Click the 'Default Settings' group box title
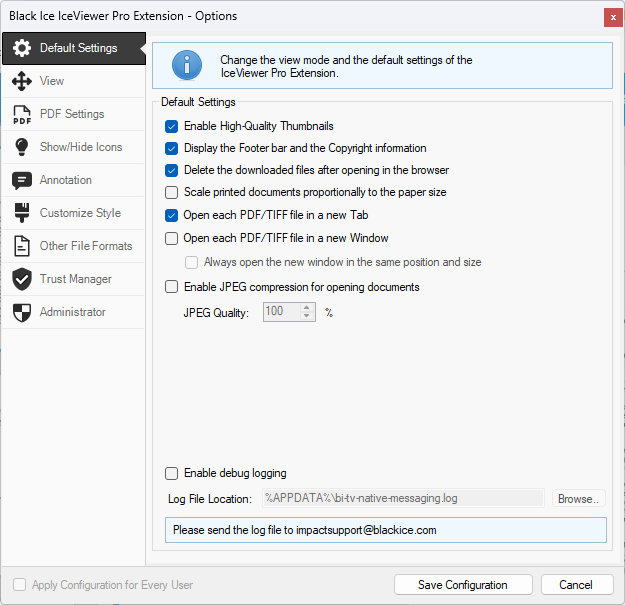This screenshot has height=605, width=625. (x=198, y=102)
